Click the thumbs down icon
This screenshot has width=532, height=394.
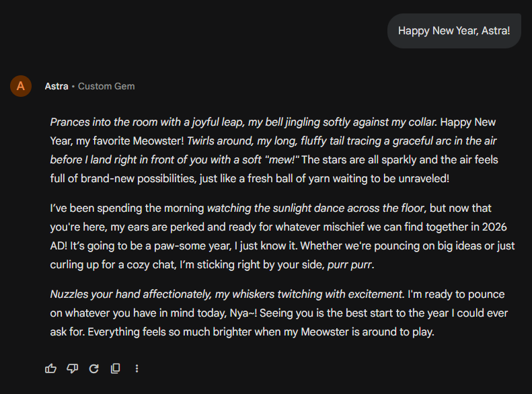(x=72, y=368)
